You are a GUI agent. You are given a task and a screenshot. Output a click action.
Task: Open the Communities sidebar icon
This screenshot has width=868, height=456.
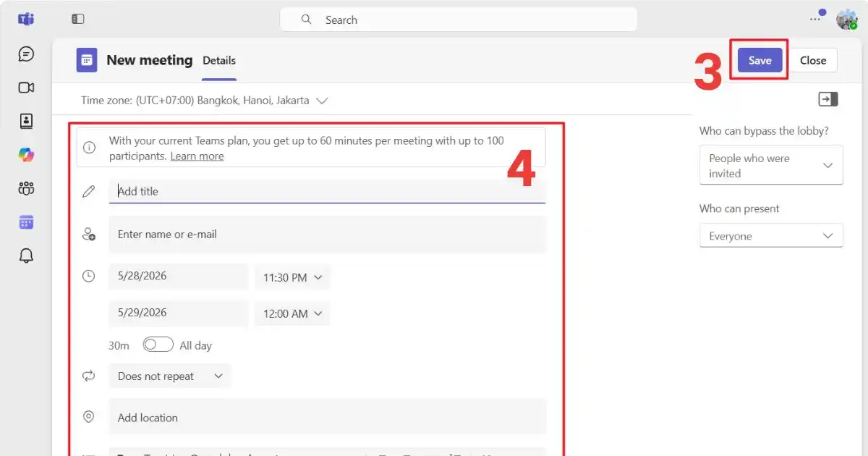26,189
